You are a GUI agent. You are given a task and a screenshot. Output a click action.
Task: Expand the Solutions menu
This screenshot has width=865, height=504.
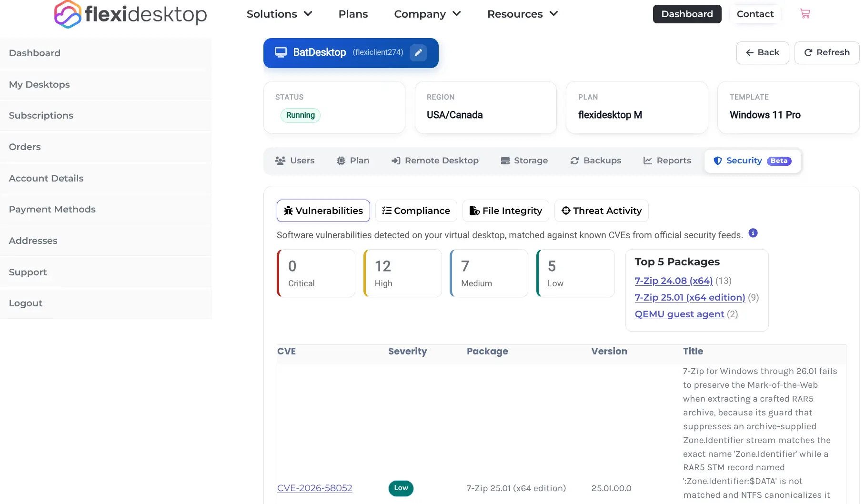point(280,14)
